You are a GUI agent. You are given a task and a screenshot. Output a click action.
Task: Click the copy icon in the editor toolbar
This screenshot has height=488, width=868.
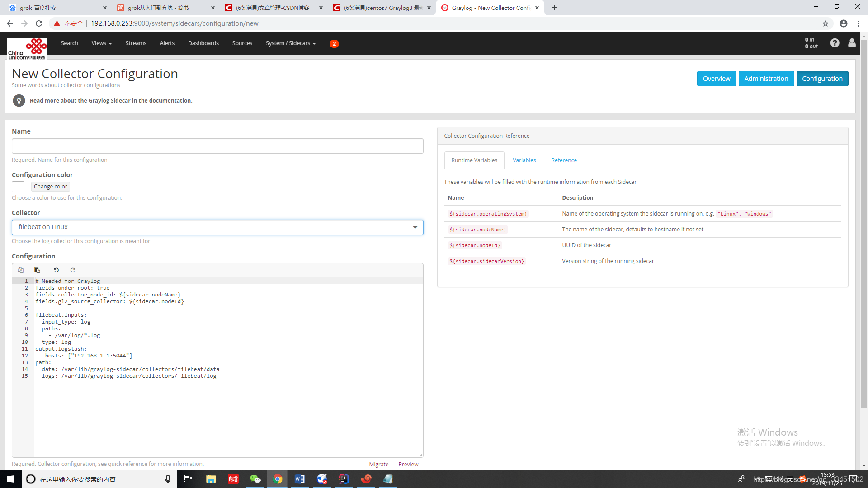21,270
